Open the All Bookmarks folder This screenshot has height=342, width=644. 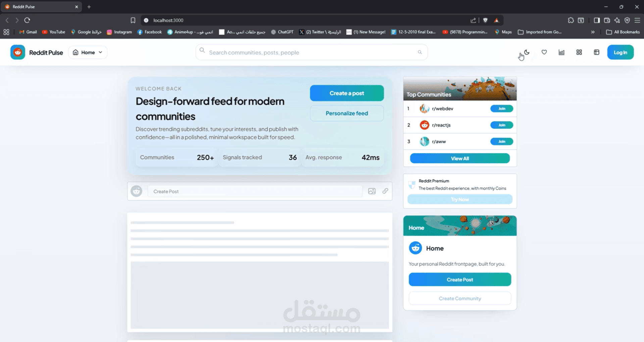[623, 32]
